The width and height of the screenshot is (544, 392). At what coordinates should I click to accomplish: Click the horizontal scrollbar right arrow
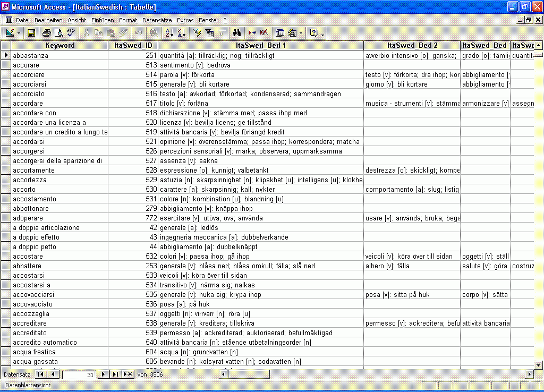tap(530, 374)
